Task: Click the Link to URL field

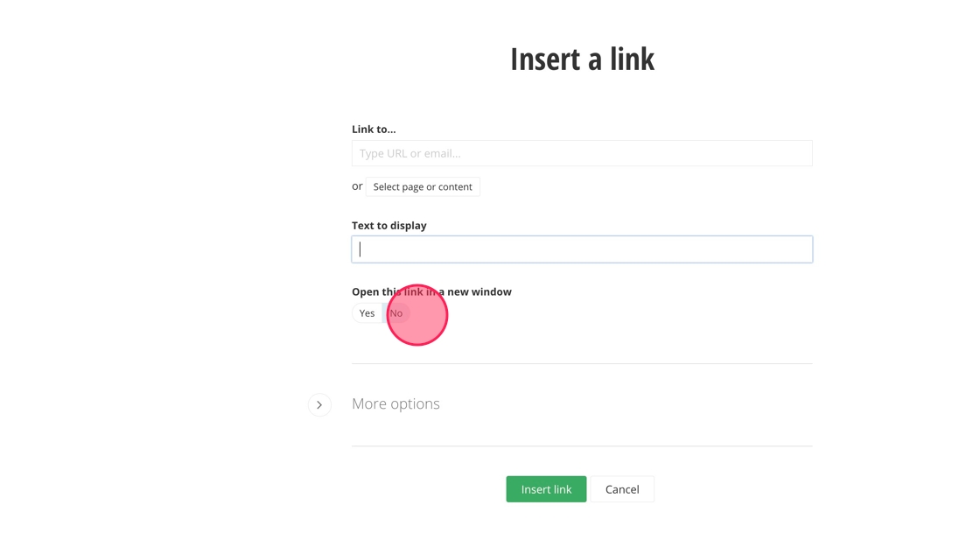Action: (581, 153)
